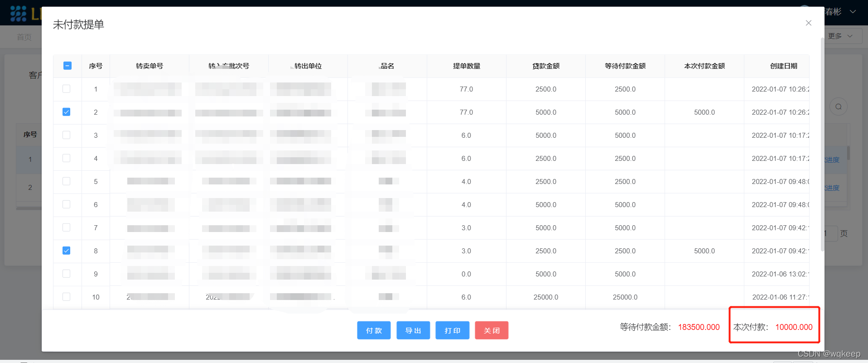Open the 首页 tab behind the dialog

(x=24, y=37)
